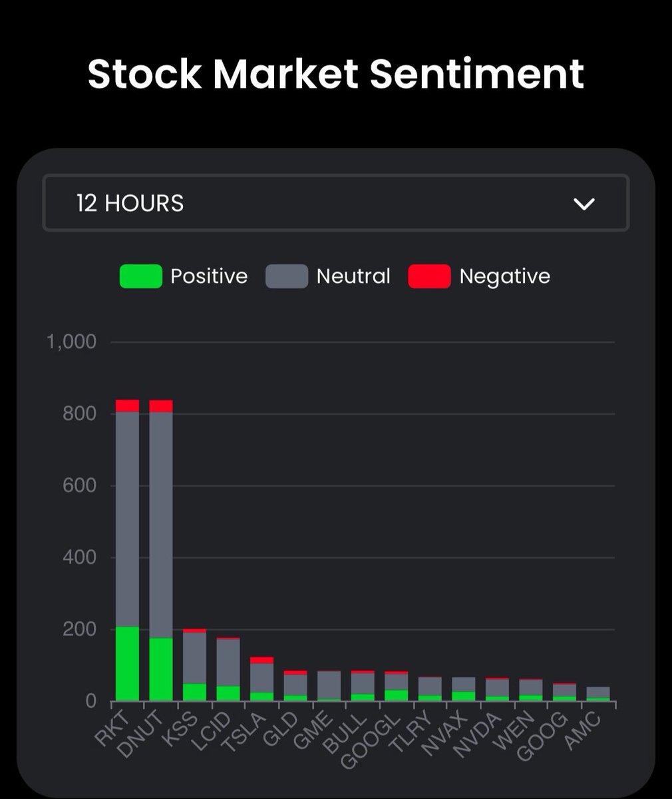Click the dropdown chevron arrow

584,204
